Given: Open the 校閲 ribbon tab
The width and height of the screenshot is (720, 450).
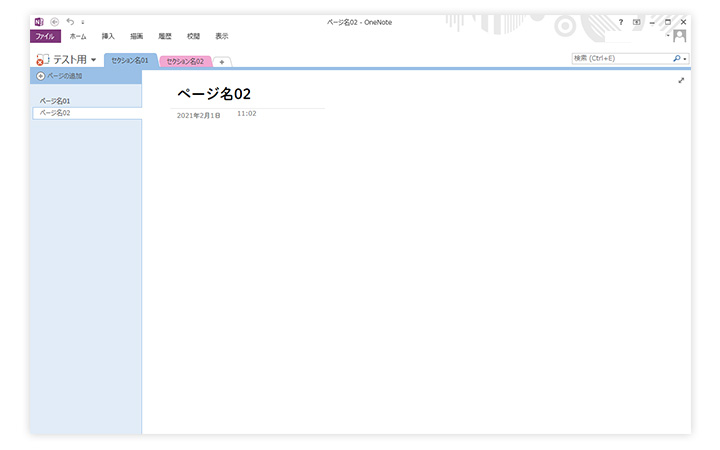Looking at the screenshot, I should [x=193, y=36].
